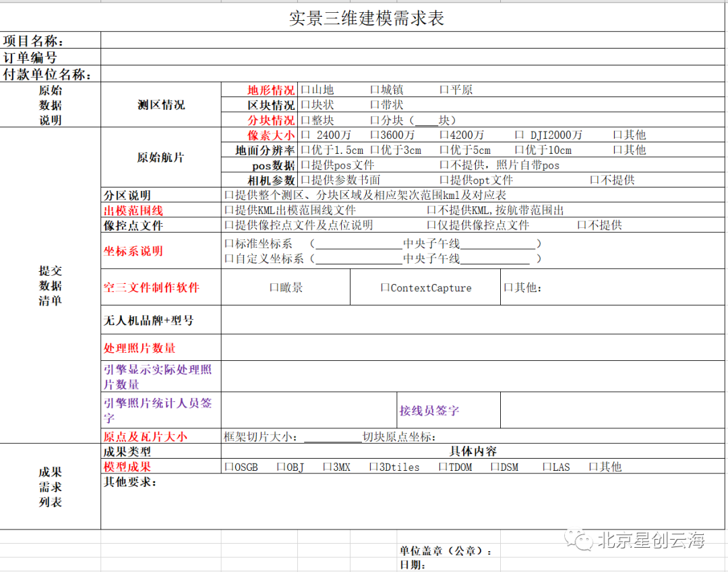Select the 标准坐标系 checkbox
The height and width of the screenshot is (572, 728).
click(x=229, y=244)
